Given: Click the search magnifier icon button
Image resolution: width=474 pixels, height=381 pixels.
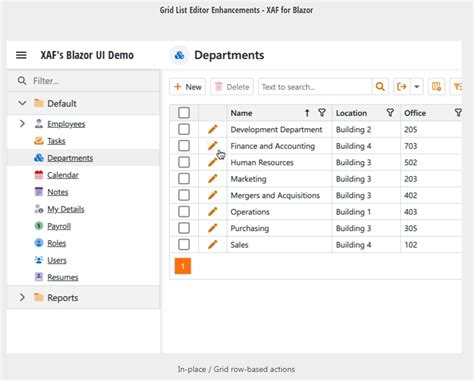Looking at the screenshot, I should pyautogui.click(x=380, y=87).
